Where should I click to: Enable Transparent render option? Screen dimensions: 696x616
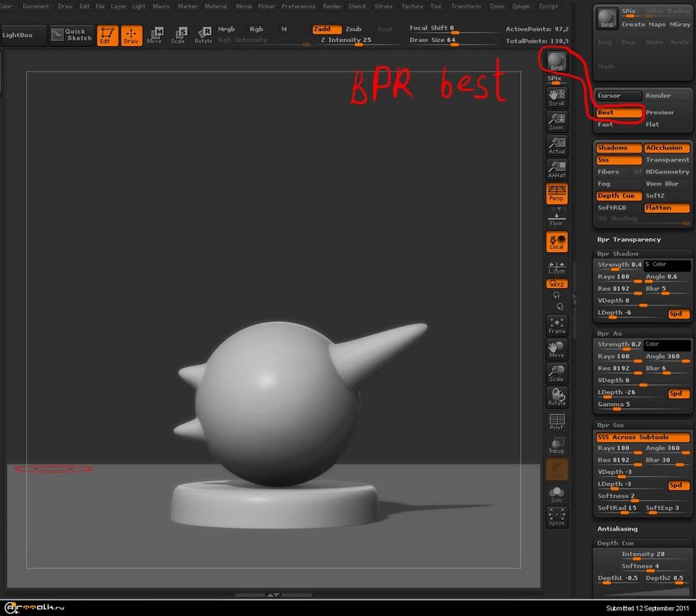click(666, 160)
